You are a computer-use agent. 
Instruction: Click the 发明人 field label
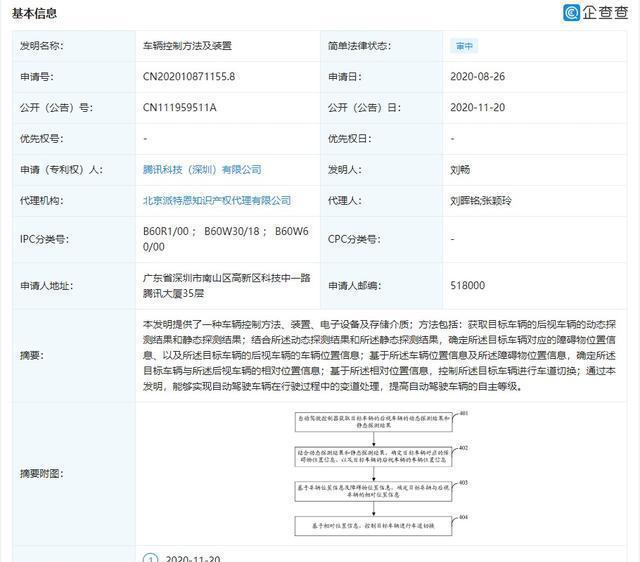[x=344, y=169]
